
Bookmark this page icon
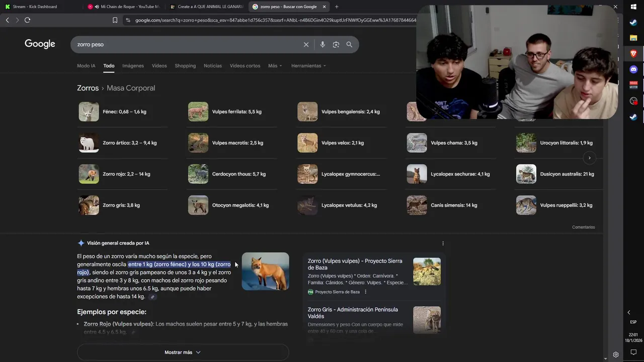[115, 20]
